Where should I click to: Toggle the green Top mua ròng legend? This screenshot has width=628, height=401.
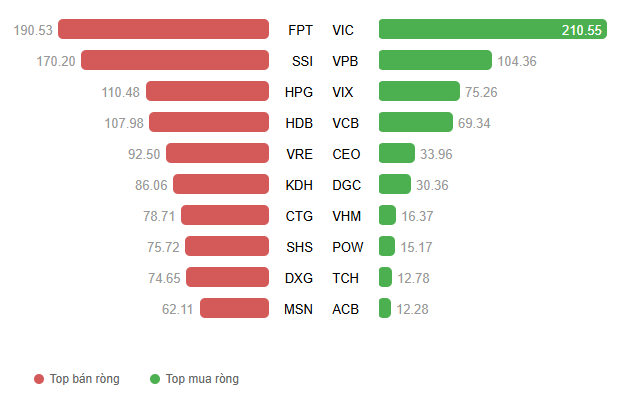tap(194, 379)
